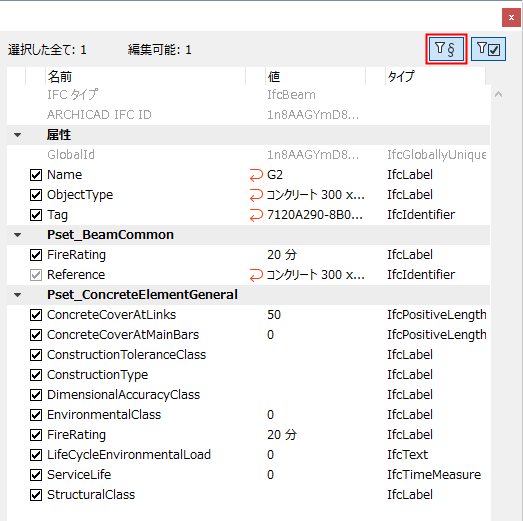Select the Pset_ConcreteElementGeneral group header
Image resolution: width=523 pixels, height=521 pixels.
coord(248,295)
